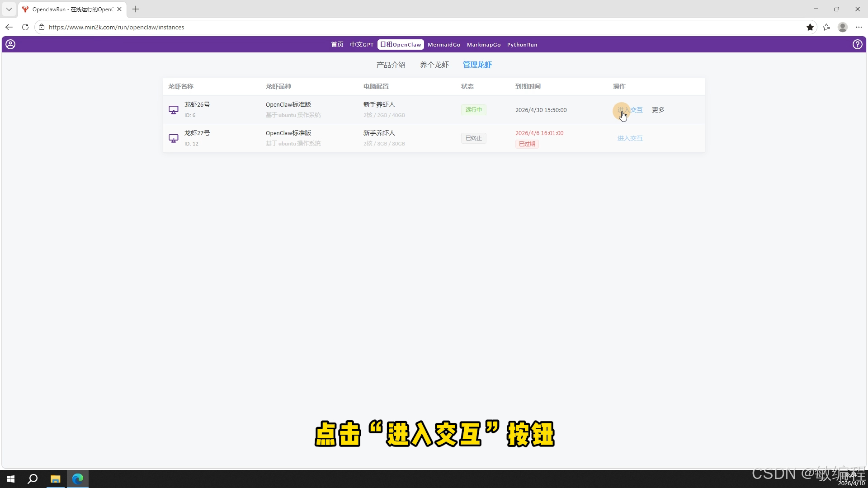
Task: Switch to the 养个龙虾 tab
Action: (434, 65)
